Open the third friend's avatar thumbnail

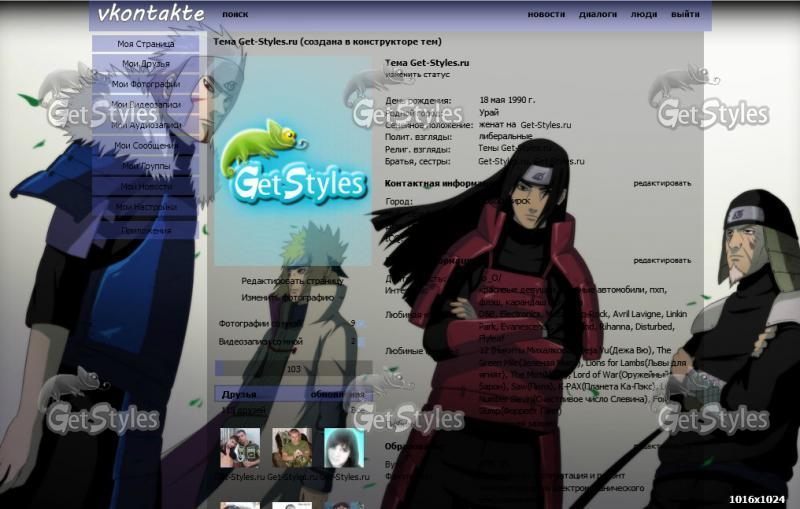click(343, 447)
